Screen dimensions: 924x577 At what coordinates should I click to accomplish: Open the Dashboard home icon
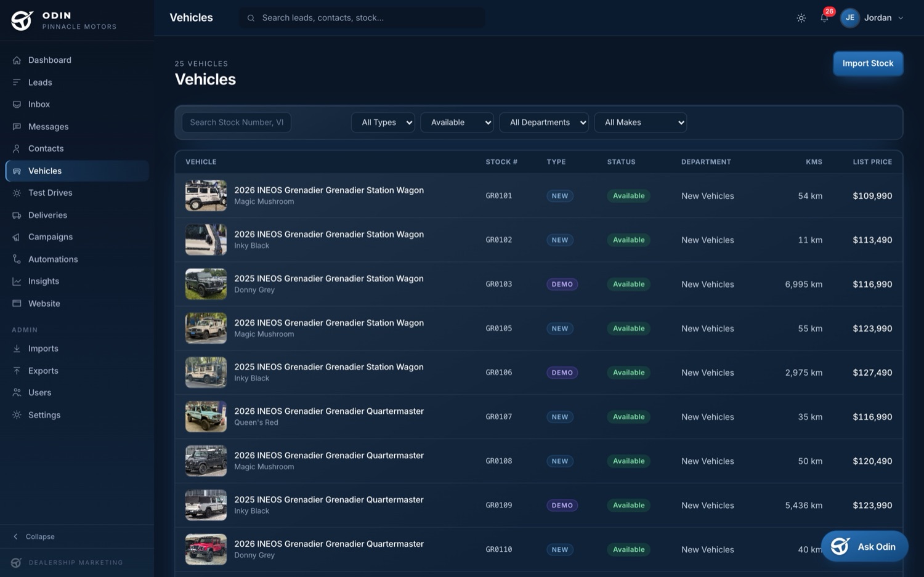pos(17,60)
